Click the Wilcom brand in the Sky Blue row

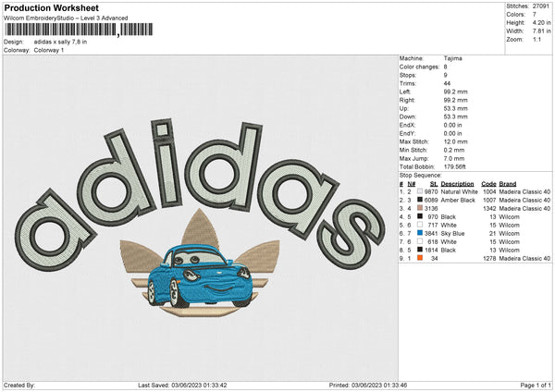510,233
